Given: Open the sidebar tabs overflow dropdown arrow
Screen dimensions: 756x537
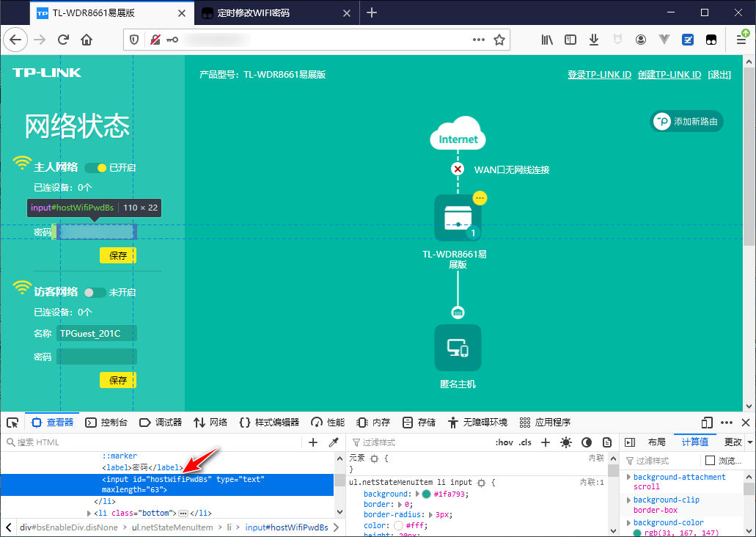Looking at the screenshot, I should (x=749, y=442).
